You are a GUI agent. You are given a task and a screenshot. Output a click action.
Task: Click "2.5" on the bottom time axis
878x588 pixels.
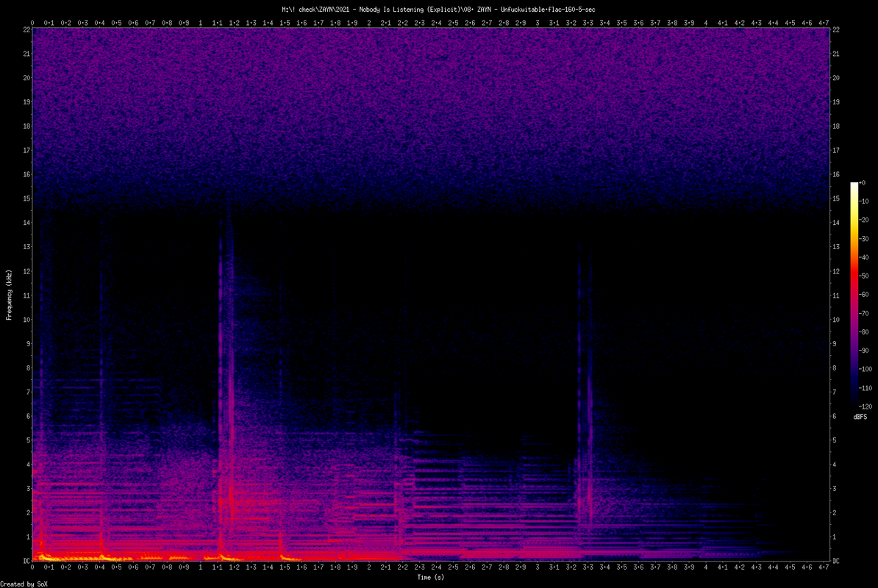click(453, 567)
